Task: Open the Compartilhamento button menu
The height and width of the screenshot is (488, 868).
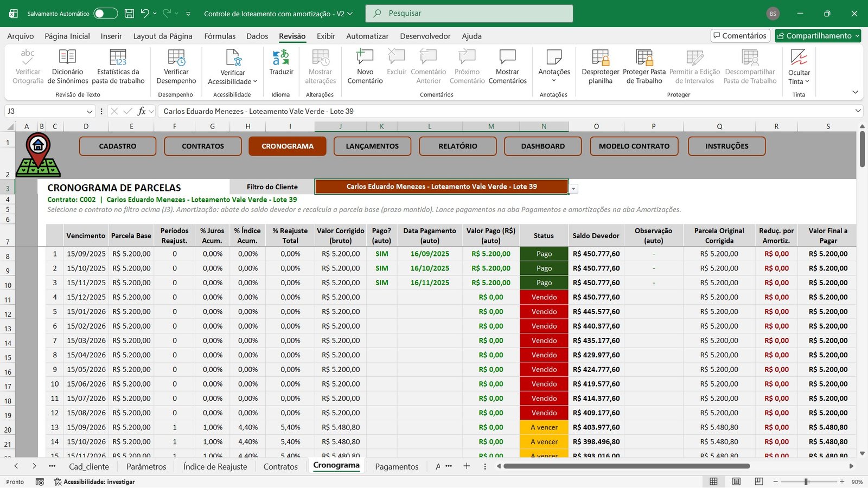Action: (818, 36)
